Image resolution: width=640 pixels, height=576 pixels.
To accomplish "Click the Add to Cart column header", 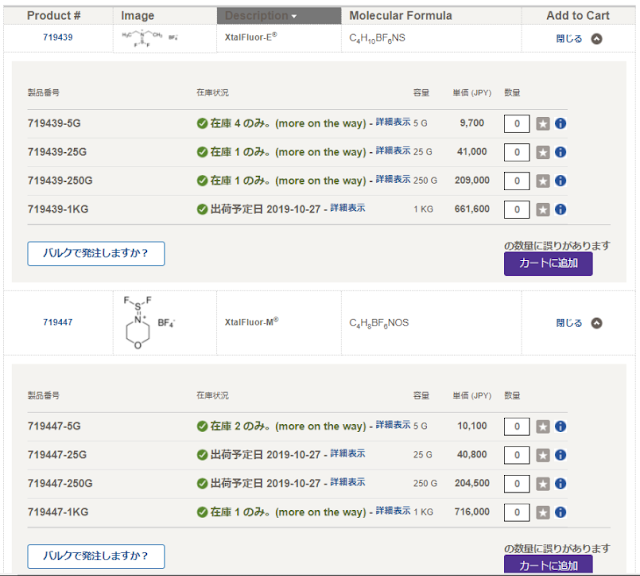I will point(578,16).
